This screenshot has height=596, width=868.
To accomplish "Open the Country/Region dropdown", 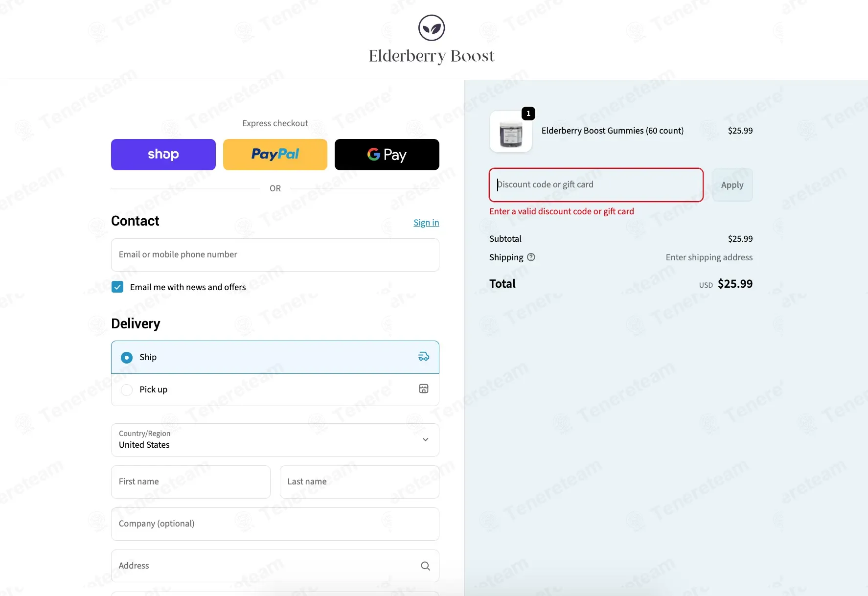I will 275,440.
